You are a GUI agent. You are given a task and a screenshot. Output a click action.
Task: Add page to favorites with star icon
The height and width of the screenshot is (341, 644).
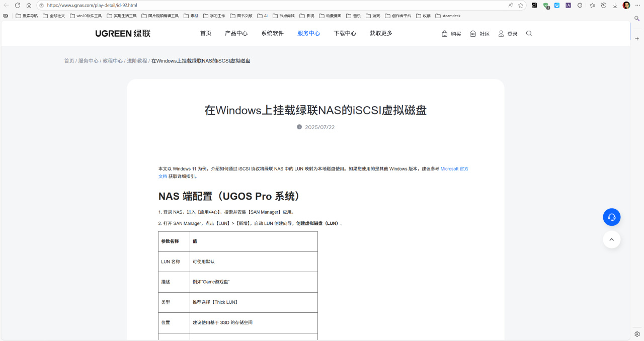tap(521, 5)
